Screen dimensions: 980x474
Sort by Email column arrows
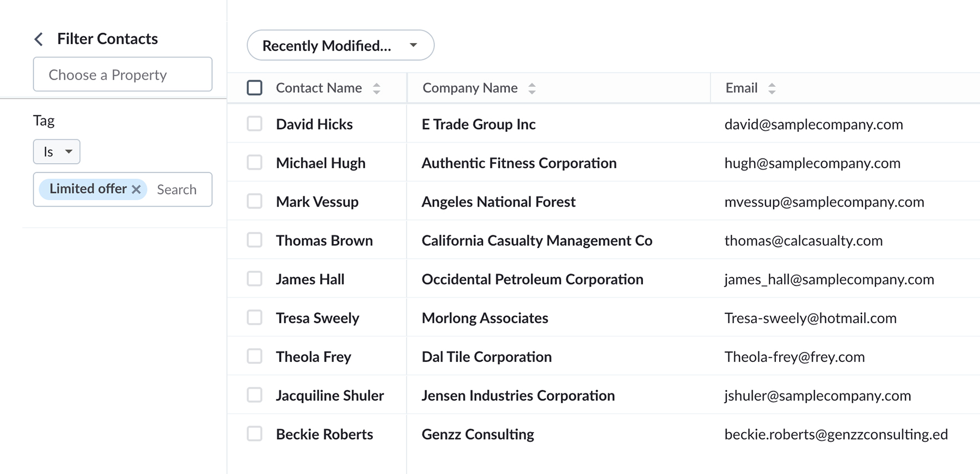pos(771,88)
